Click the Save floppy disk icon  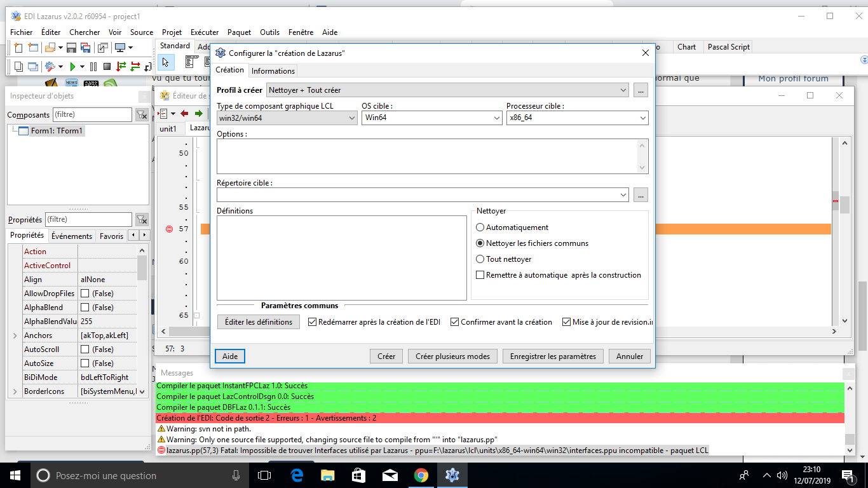(71, 48)
